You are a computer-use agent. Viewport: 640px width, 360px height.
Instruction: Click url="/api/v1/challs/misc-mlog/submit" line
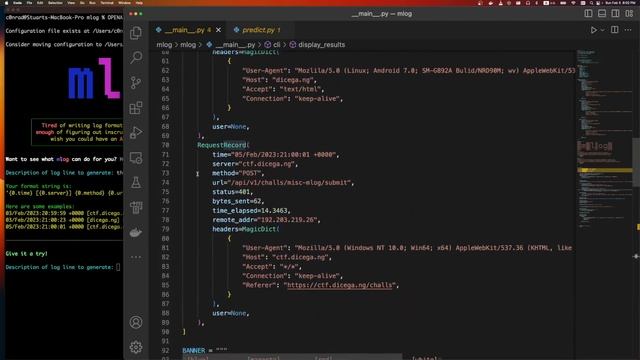tap(283, 182)
